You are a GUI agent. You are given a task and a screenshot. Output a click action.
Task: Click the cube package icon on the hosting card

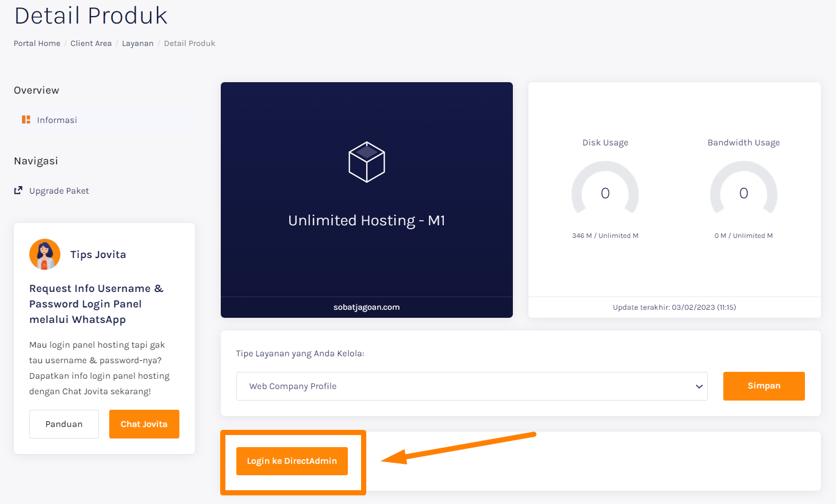pos(366,161)
